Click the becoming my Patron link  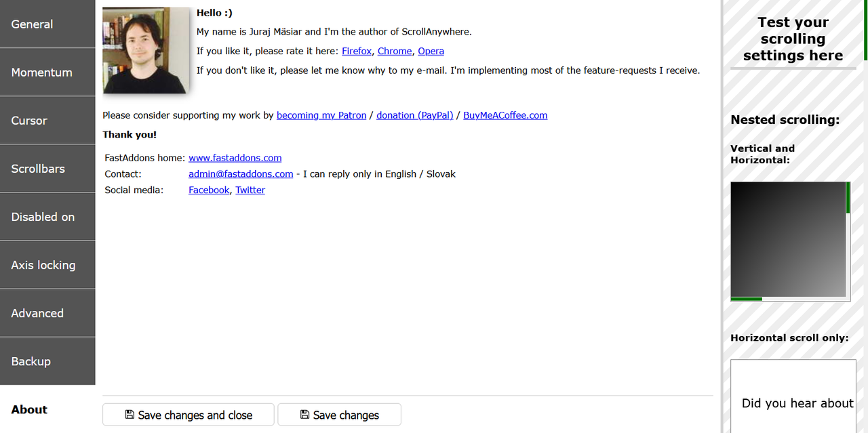pyautogui.click(x=321, y=115)
